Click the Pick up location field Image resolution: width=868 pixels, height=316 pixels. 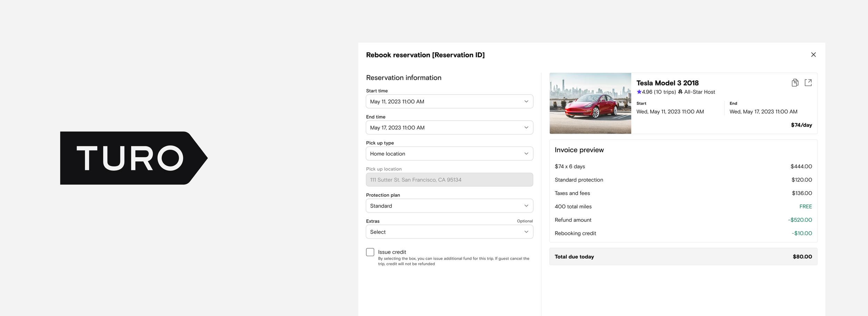(449, 180)
